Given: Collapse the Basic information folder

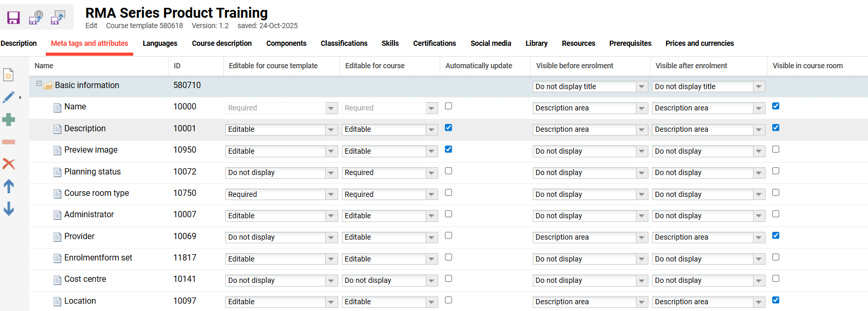Looking at the screenshot, I should point(39,84).
